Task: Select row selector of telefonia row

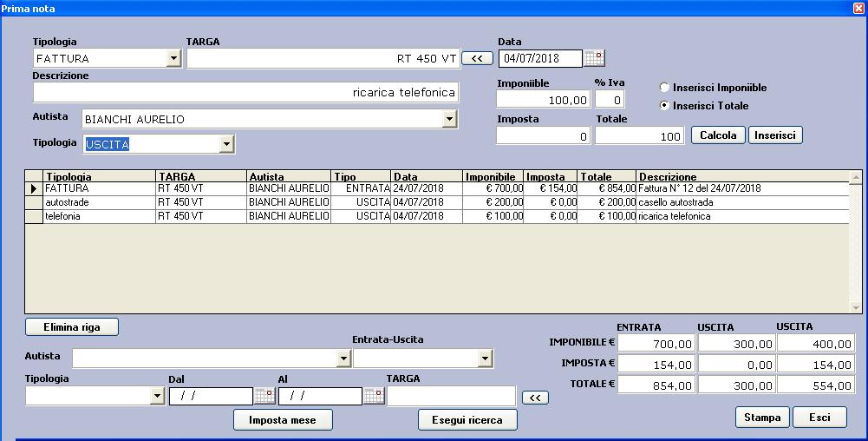Action: pyautogui.click(x=34, y=216)
